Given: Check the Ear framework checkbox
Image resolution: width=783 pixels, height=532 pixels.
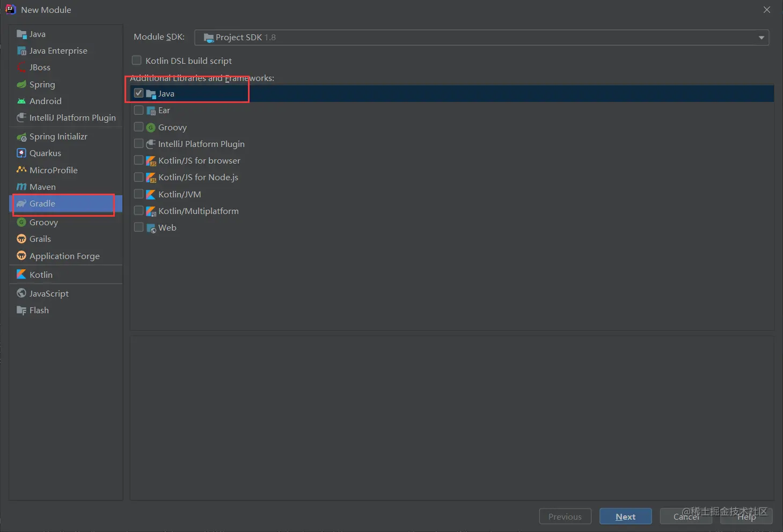Looking at the screenshot, I should (x=138, y=110).
